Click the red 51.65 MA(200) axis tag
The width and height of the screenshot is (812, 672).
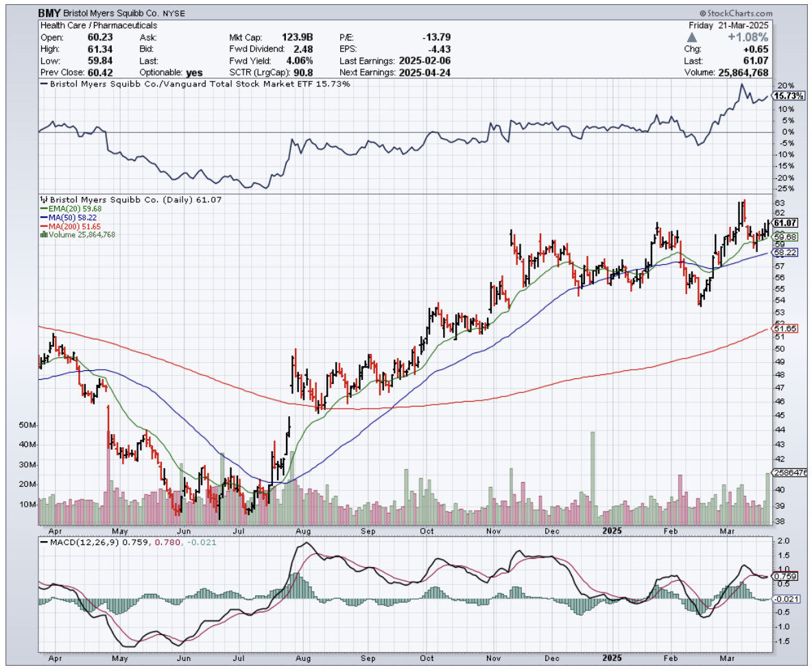[x=784, y=329]
